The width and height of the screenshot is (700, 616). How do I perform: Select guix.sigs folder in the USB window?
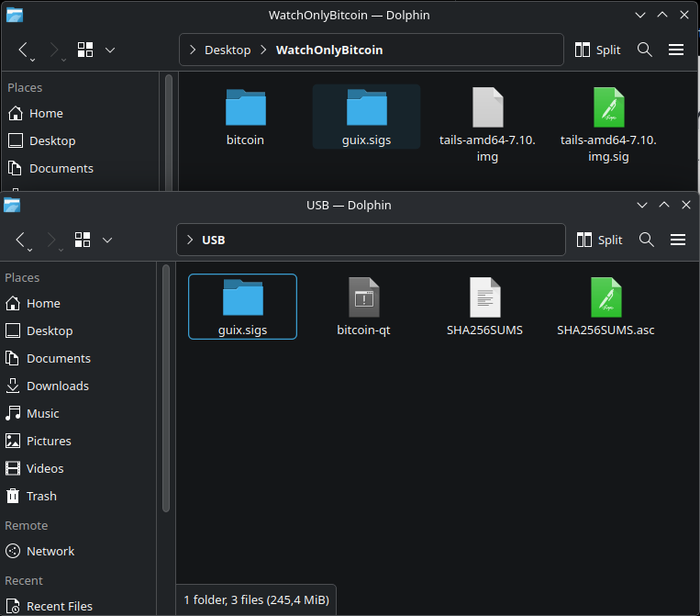pyautogui.click(x=242, y=307)
